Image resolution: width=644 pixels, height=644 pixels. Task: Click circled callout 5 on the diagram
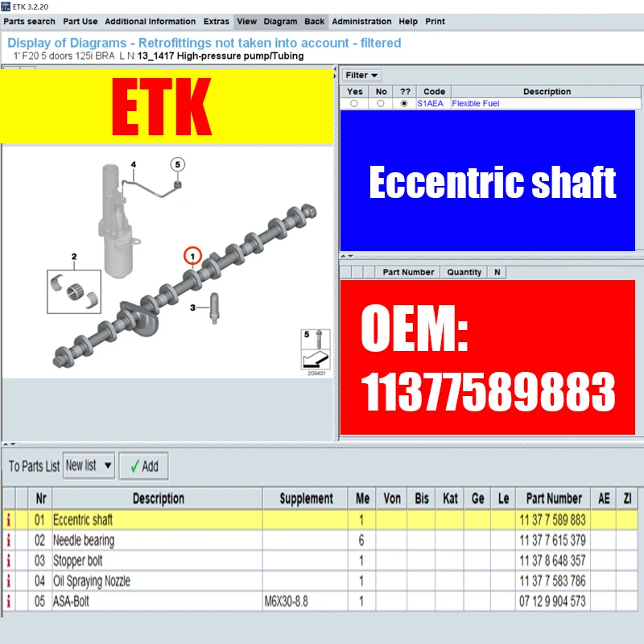click(177, 165)
